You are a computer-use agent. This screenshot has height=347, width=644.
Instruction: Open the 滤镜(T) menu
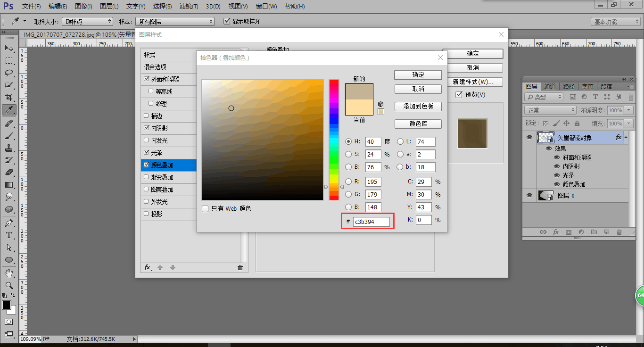189,7
